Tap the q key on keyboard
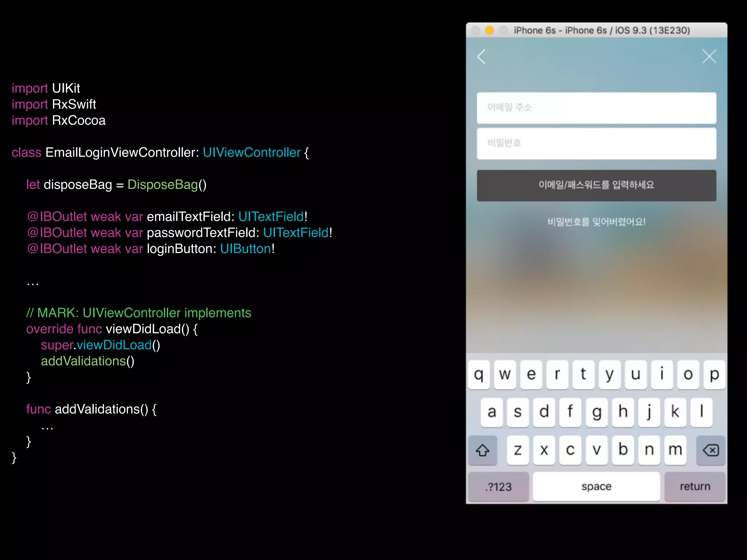 coord(479,375)
